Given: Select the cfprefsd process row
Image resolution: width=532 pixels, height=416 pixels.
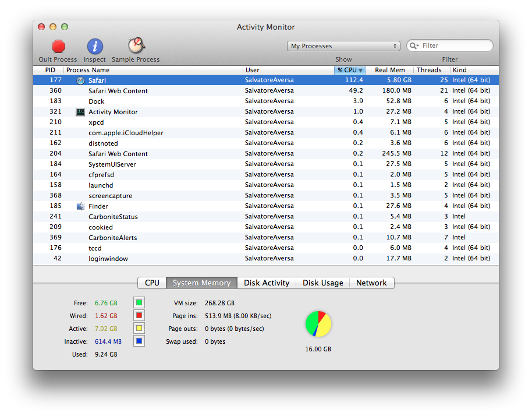Looking at the screenshot, I should (266, 175).
